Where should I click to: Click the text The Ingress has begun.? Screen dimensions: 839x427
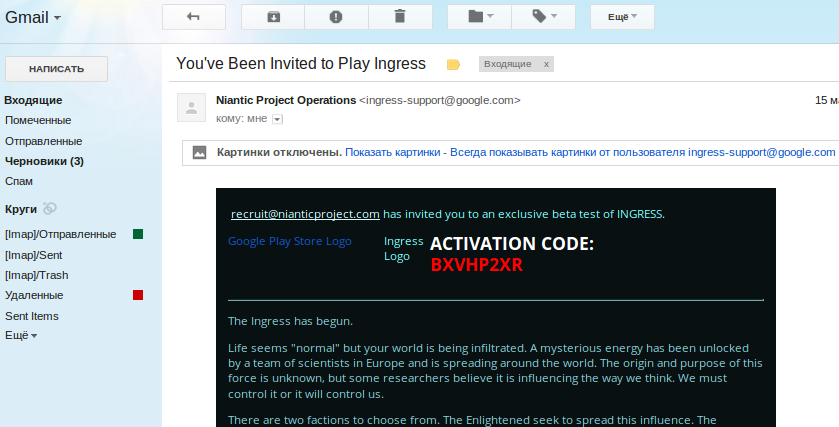(x=290, y=322)
